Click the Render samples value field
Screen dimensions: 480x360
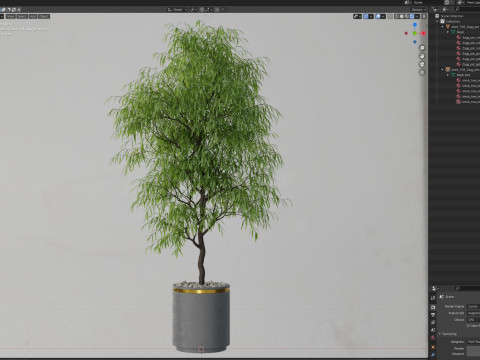coord(473,348)
